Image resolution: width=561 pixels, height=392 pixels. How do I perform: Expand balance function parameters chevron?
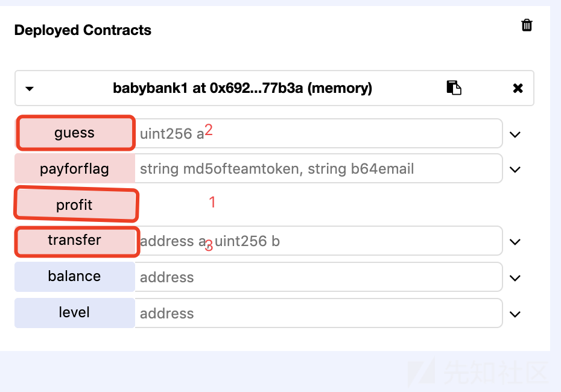coord(515,278)
